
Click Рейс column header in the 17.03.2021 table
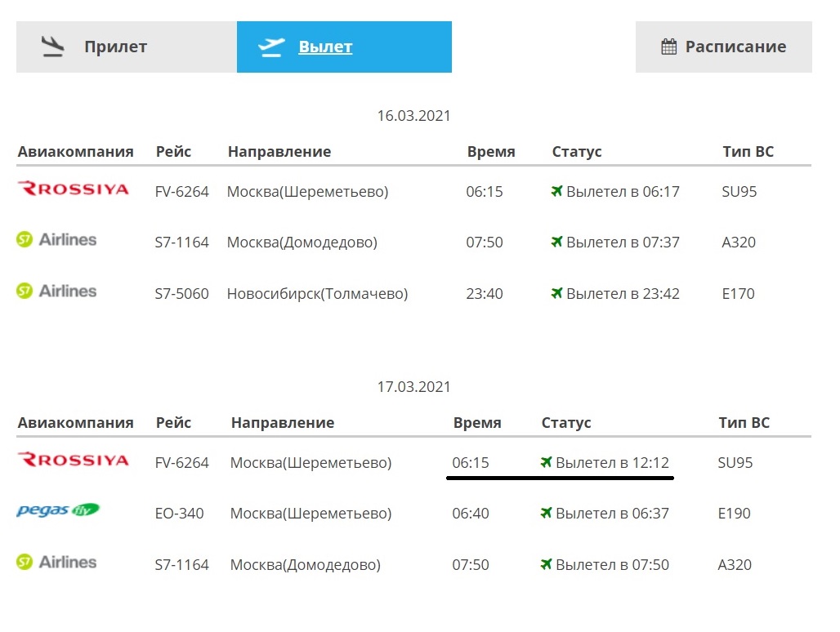(173, 423)
